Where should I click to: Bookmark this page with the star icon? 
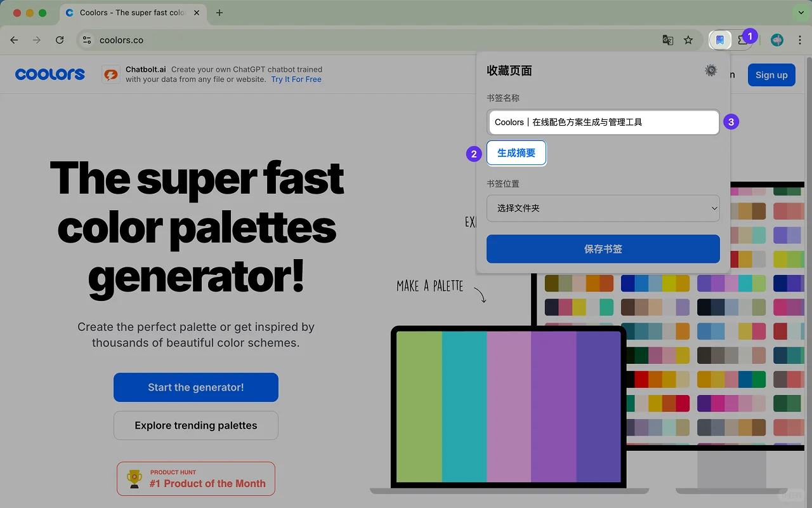(x=688, y=40)
